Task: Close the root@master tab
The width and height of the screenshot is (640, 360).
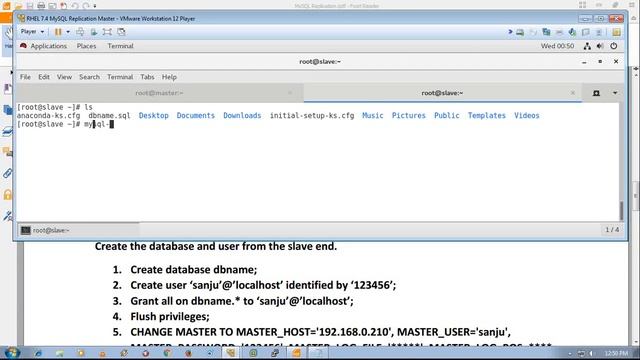Action: [x=290, y=93]
